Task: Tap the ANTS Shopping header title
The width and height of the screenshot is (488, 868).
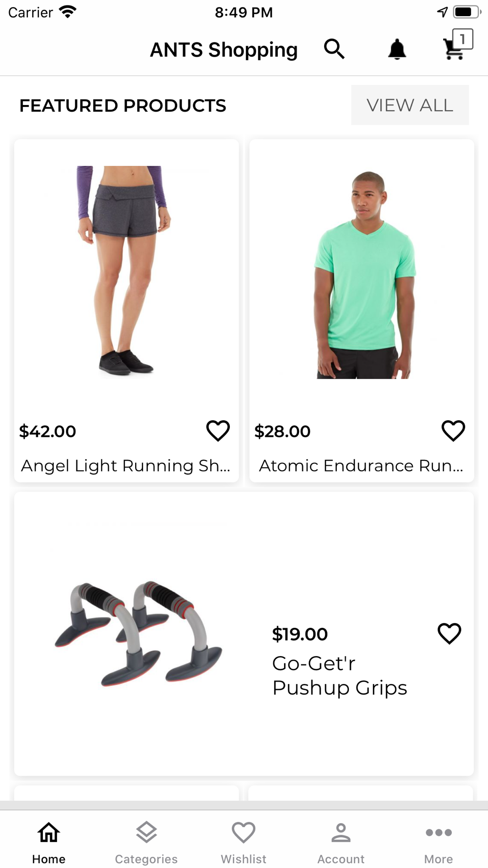Action: 224,50
